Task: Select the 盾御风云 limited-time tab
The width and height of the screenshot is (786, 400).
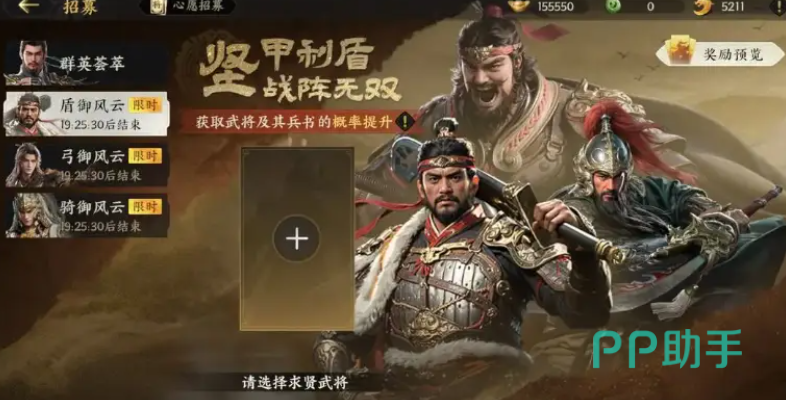Action: [86, 114]
